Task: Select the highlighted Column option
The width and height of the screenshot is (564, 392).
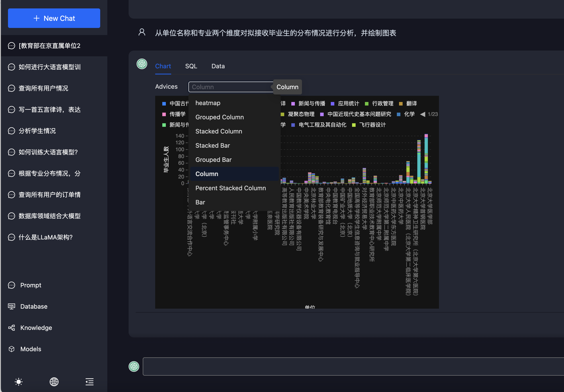Action: click(235, 174)
